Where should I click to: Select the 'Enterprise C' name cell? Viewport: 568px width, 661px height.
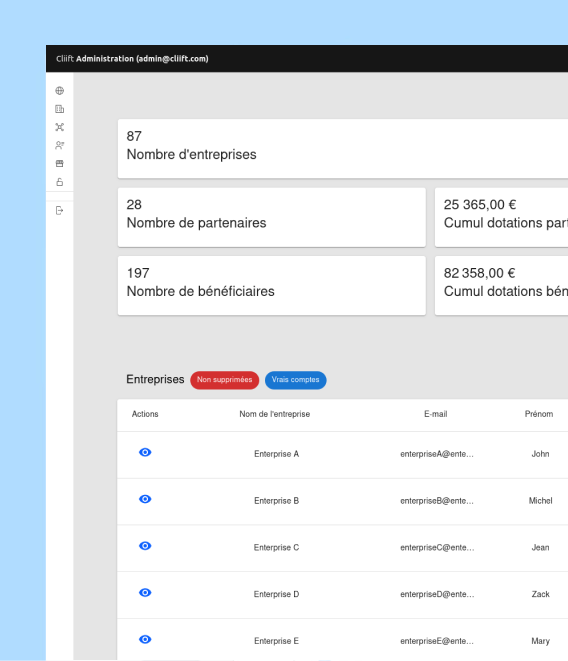[276, 548]
